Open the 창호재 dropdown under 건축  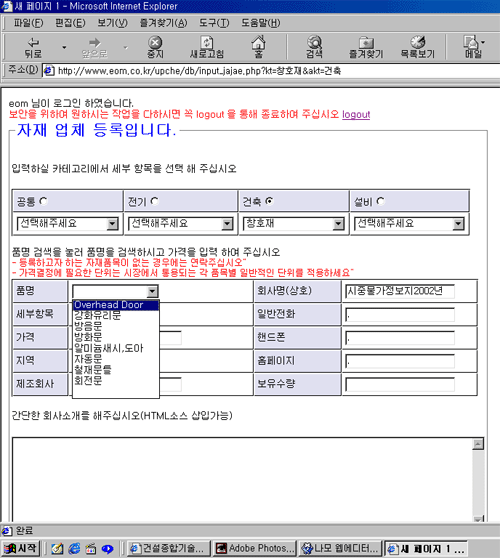tap(294, 224)
